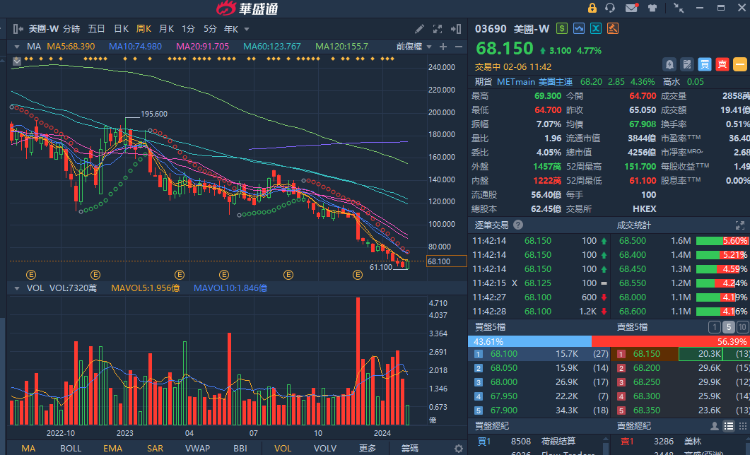Open the notes icon next to bell
The image size is (750, 455).
(x=687, y=64)
